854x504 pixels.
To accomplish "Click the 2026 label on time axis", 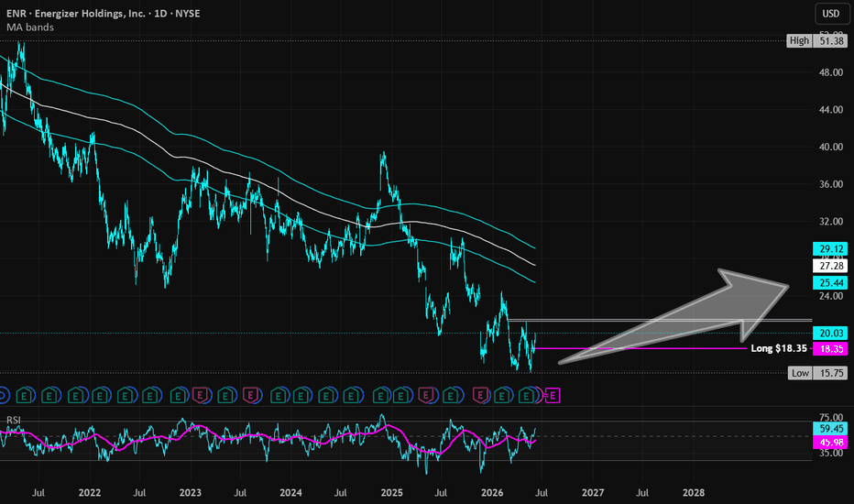I will 492,493.
